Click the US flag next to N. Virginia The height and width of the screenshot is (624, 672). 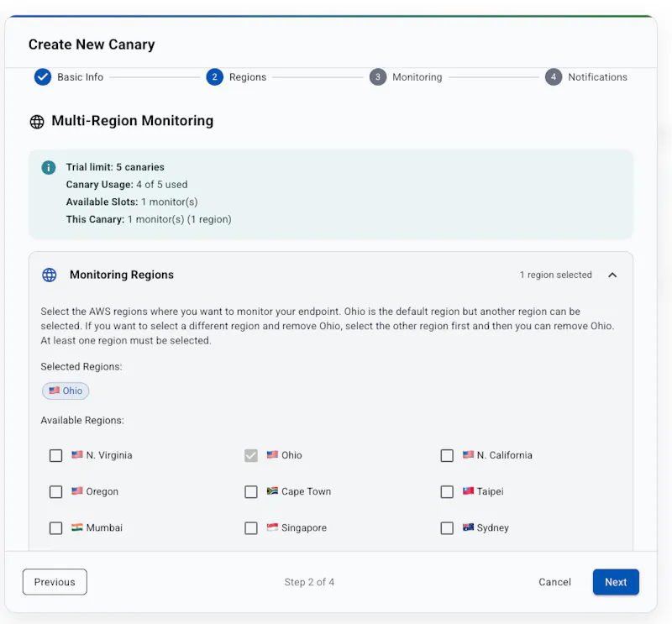pos(77,454)
